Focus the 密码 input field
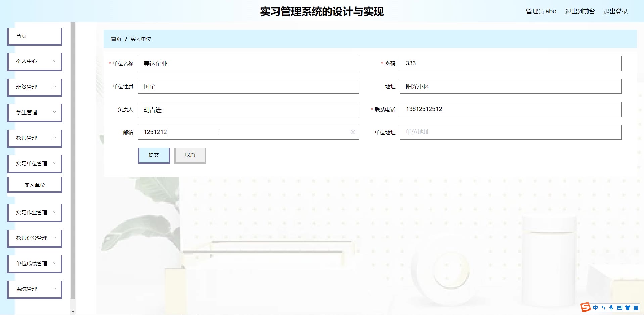Viewport: 644px width, 315px height. coord(510,63)
